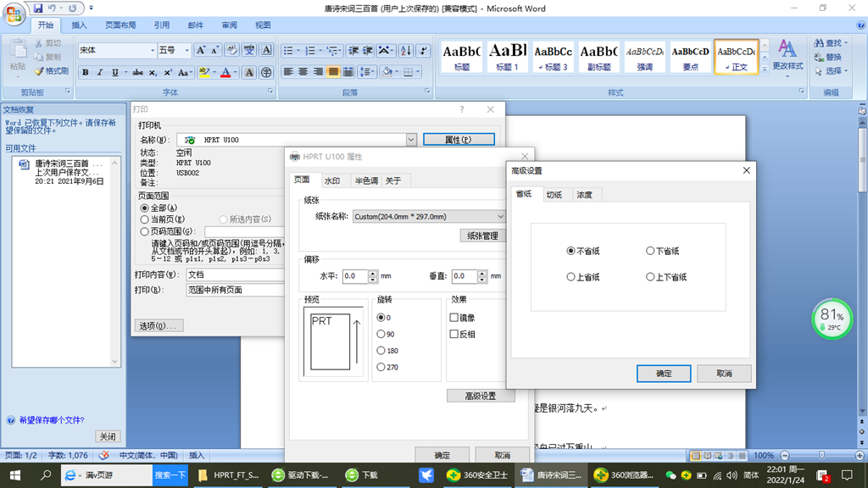
Task: Expand styles gallery more arrow
Action: pyautogui.click(x=765, y=69)
